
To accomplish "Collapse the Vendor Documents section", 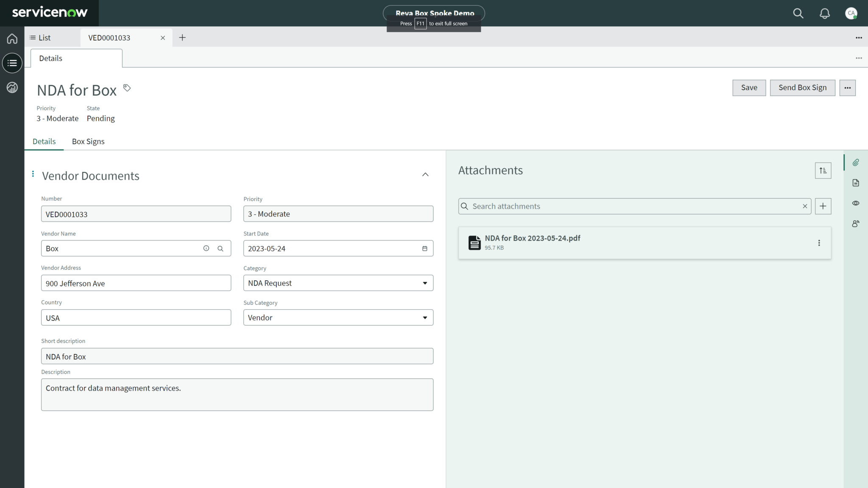I will click(425, 175).
